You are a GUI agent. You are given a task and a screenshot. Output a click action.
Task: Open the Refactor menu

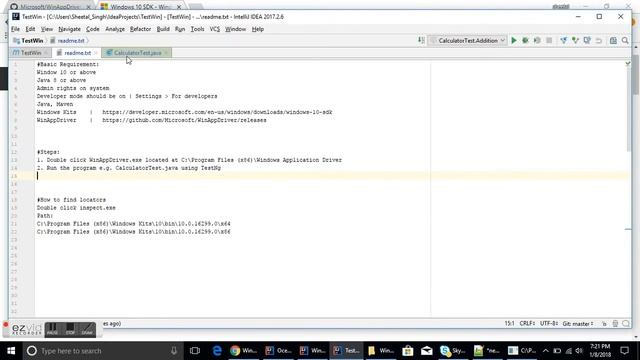140,29
